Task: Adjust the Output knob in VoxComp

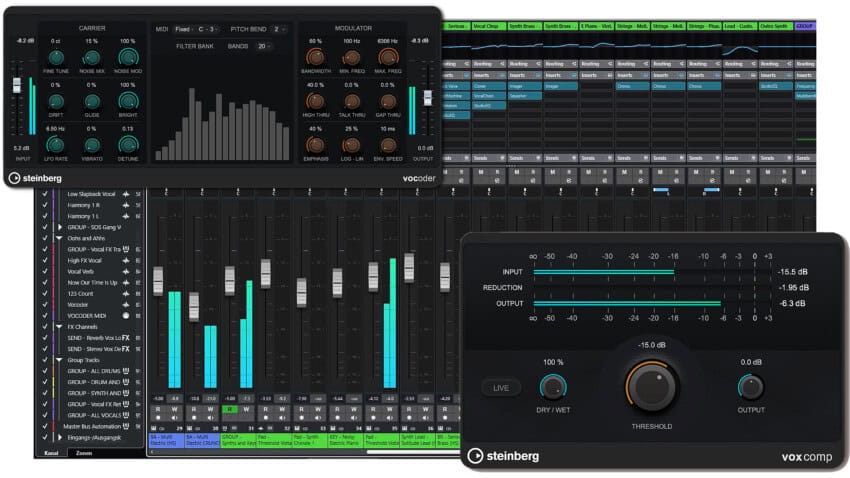Action: click(751, 387)
